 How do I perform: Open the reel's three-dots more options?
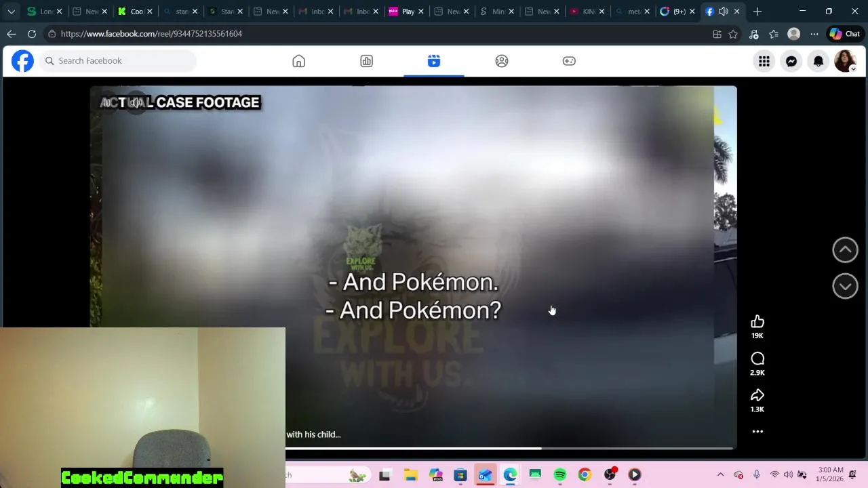[757, 431]
